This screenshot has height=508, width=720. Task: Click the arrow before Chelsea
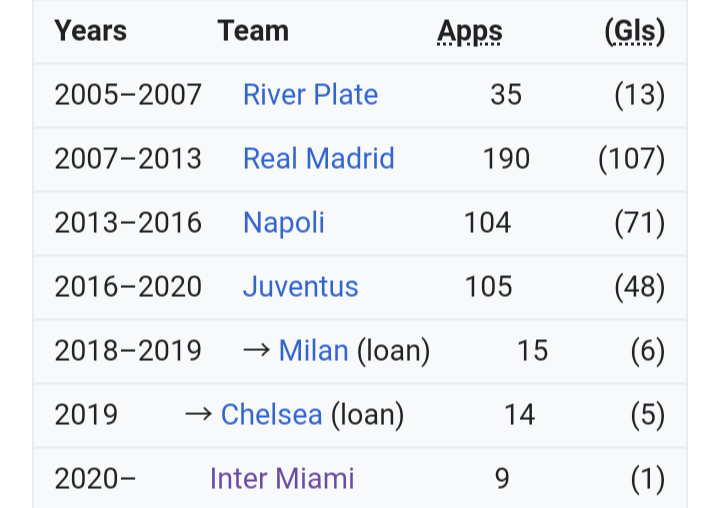click(x=199, y=415)
